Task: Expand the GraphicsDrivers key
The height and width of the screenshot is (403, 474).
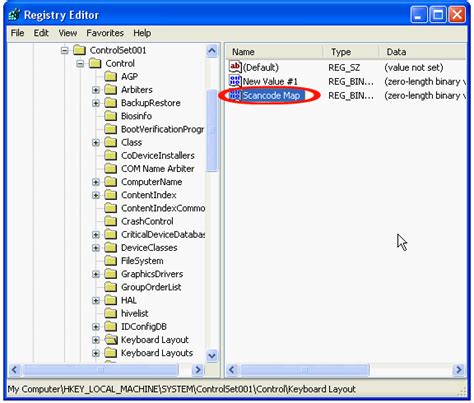Action: pos(96,274)
